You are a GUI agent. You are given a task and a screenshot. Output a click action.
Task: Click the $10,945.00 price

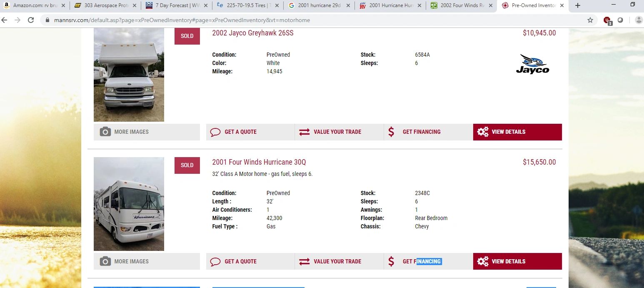pyautogui.click(x=539, y=33)
